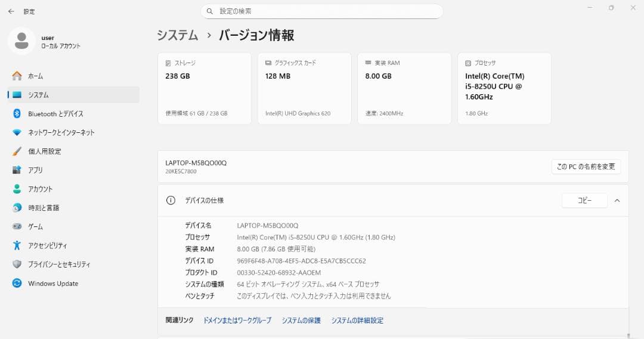Click コピー button for device specs
The image size is (644, 339).
coord(584,200)
